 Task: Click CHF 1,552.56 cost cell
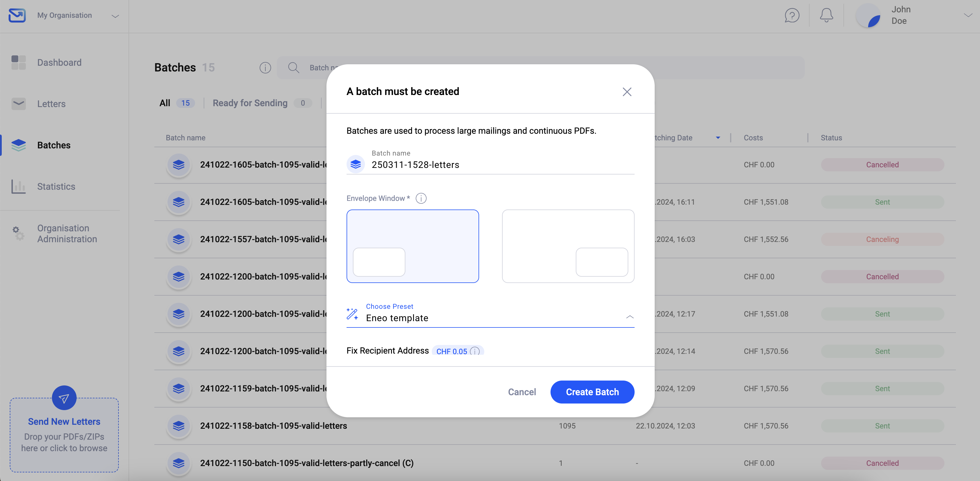766,239
